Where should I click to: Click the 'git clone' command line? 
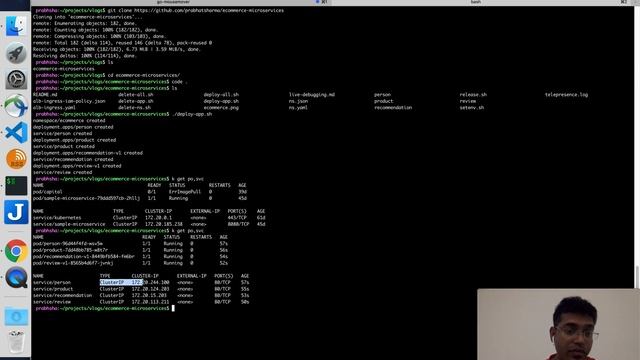[196, 10]
